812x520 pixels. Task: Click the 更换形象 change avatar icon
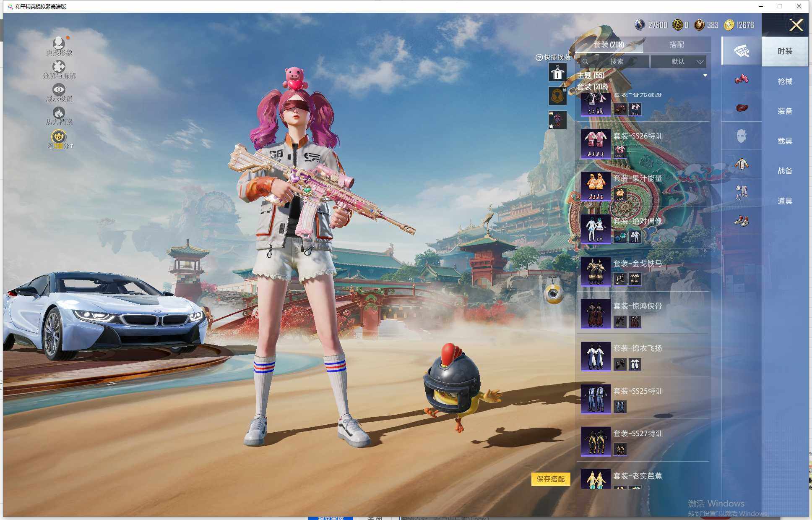(x=59, y=43)
